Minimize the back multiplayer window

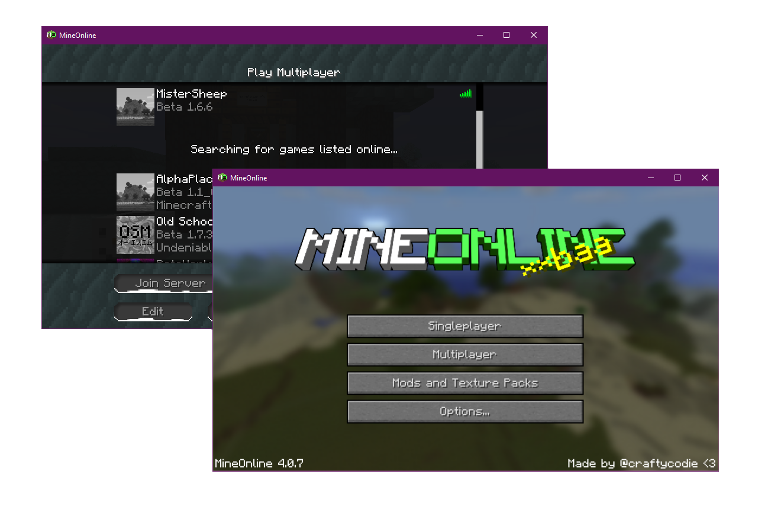(x=480, y=35)
